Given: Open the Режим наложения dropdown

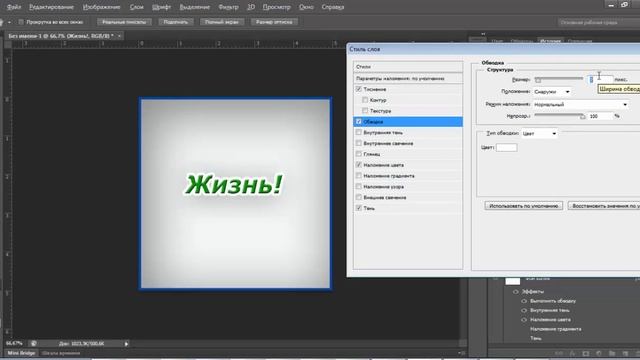Looking at the screenshot, I should click(x=580, y=104).
